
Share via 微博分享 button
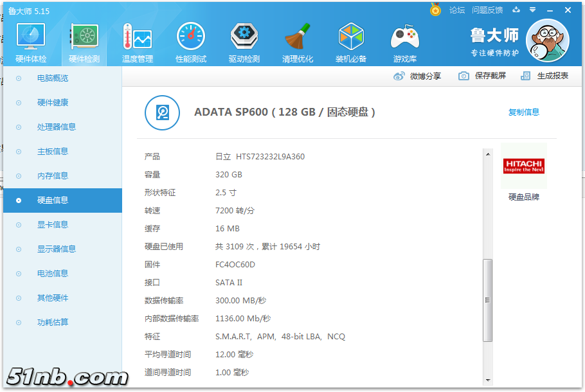(417, 76)
